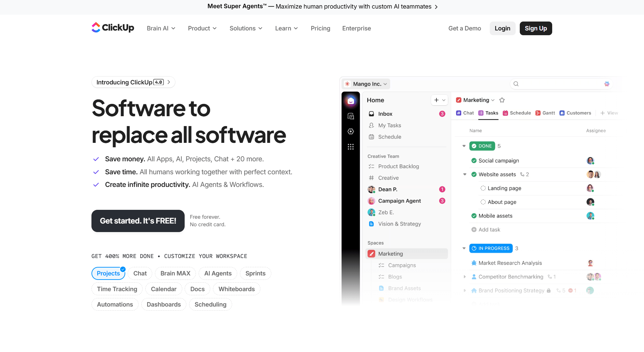Click the DONE green status badge
This screenshot has width=644, height=352.
click(482, 146)
